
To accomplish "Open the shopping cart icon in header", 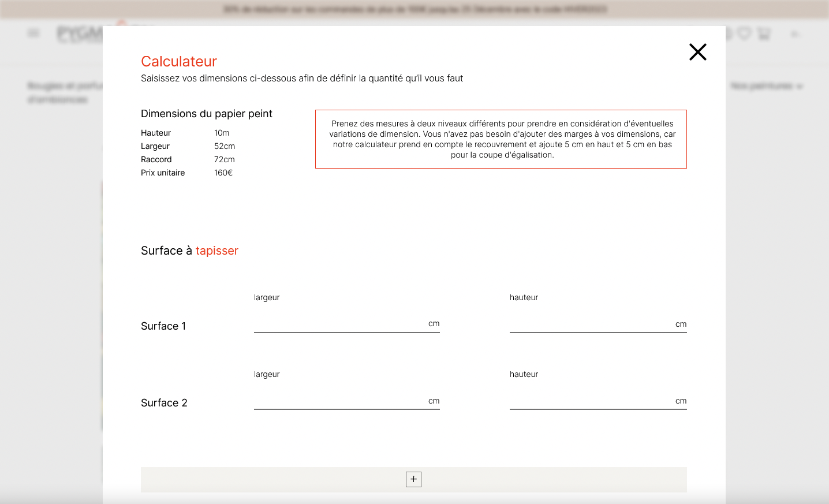I will [764, 33].
